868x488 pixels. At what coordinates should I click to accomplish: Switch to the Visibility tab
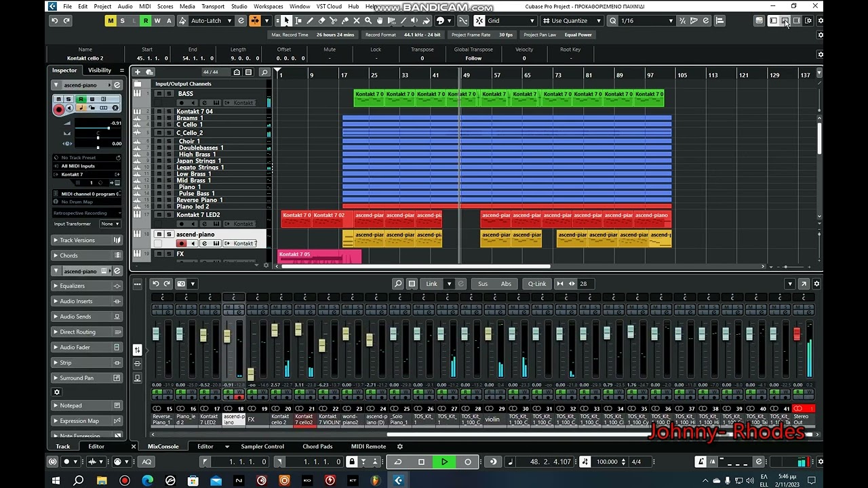100,70
